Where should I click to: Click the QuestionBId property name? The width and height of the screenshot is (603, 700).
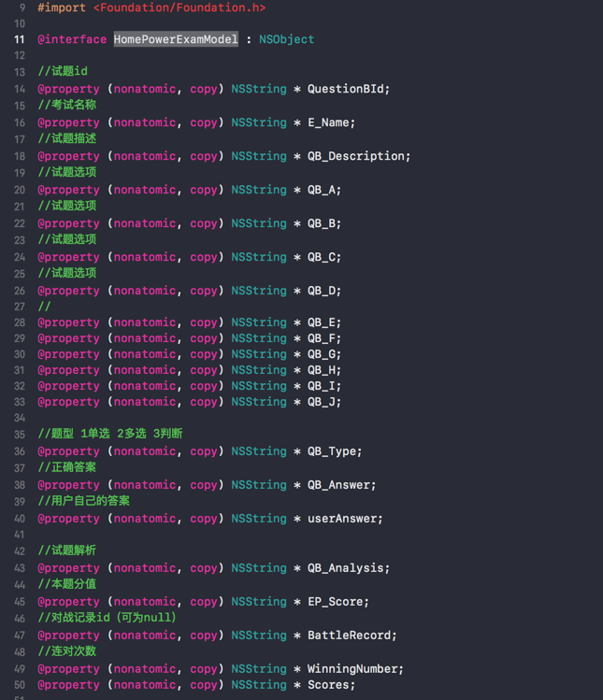[x=345, y=89]
